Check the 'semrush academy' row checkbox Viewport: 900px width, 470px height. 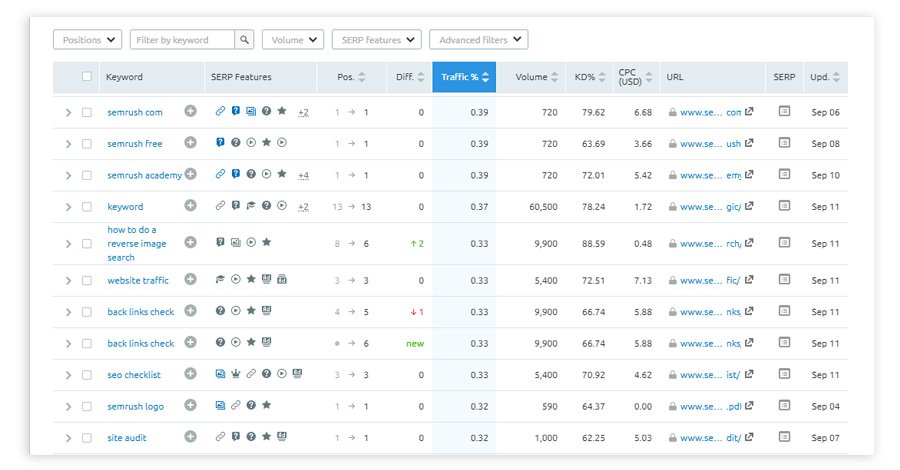pyautogui.click(x=87, y=175)
